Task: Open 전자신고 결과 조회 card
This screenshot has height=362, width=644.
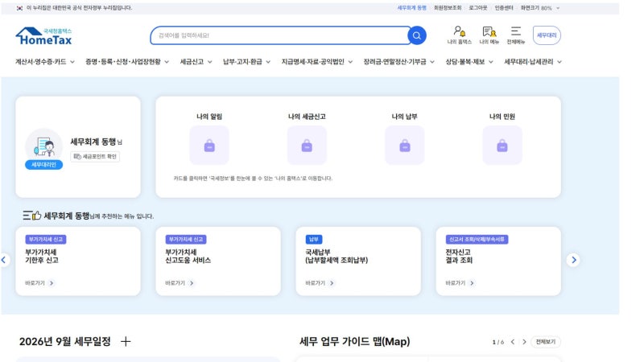Action: [498, 261]
